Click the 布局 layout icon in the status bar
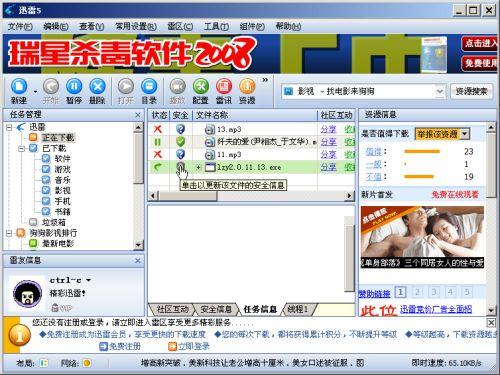The width and height of the screenshot is (500, 375). (x=44, y=363)
